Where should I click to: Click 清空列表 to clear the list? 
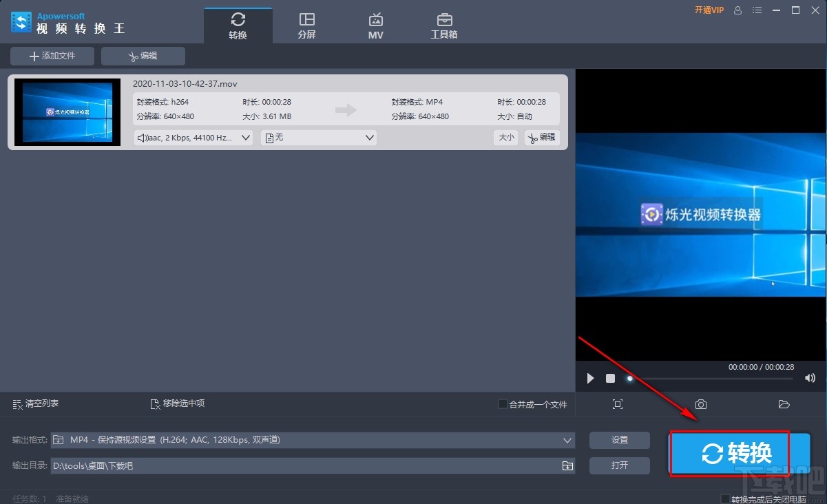pos(36,403)
